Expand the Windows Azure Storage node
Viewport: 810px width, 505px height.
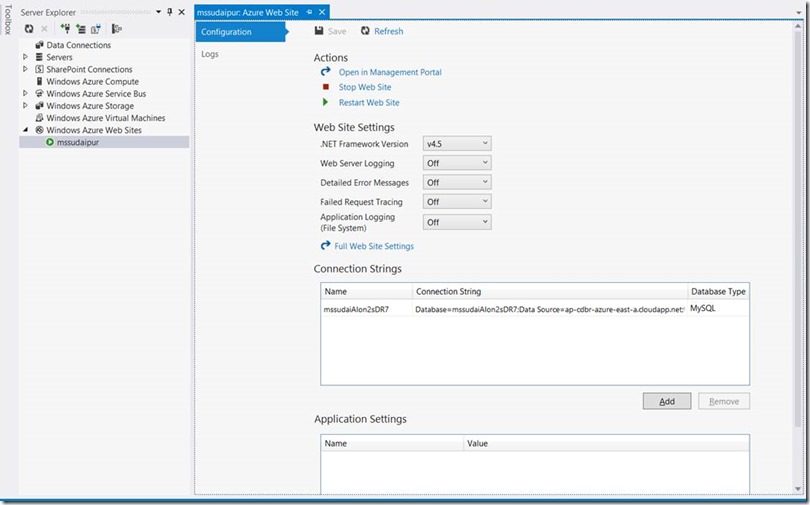pos(25,105)
